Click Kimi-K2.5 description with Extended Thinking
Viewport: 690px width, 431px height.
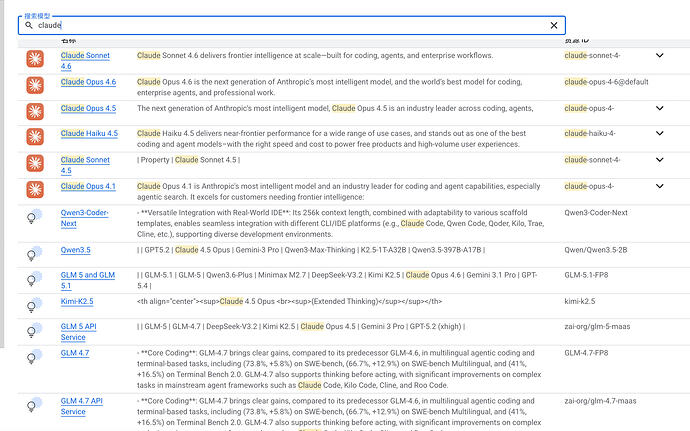point(289,302)
